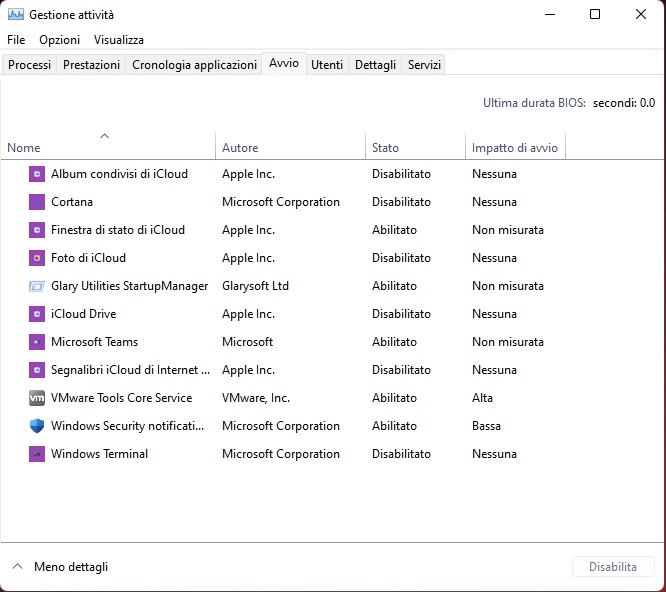Screen dimensions: 666x592
Task: Open the Opzioni menu
Action: click(x=59, y=40)
